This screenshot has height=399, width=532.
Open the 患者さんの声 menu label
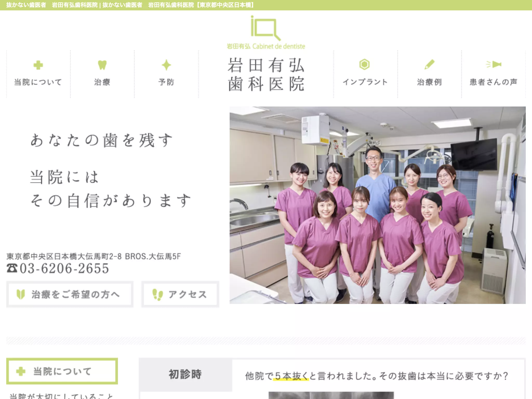(493, 82)
